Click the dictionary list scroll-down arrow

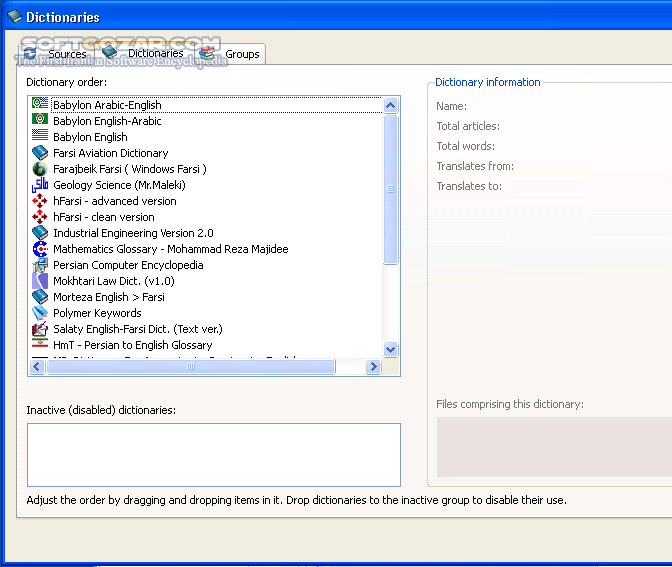(x=390, y=349)
